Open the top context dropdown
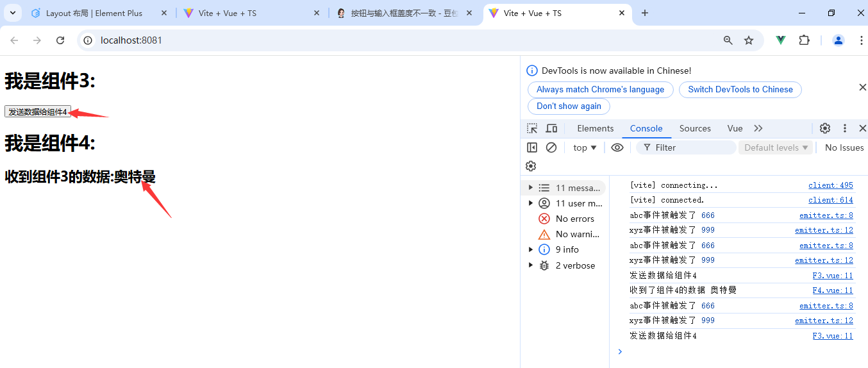 click(x=585, y=147)
